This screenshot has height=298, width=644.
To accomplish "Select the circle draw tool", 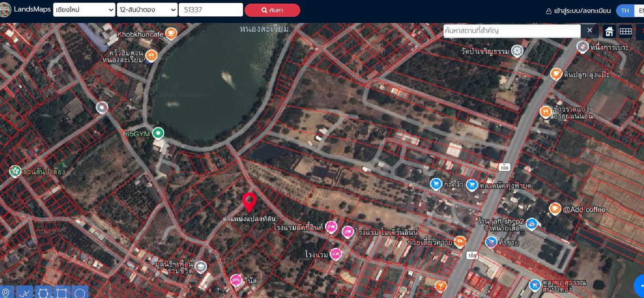I will pyautogui.click(x=80, y=292).
